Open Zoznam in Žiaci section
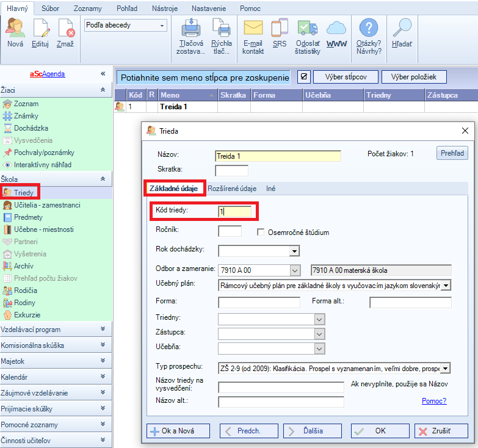The width and height of the screenshot is (478, 448). (x=26, y=104)
